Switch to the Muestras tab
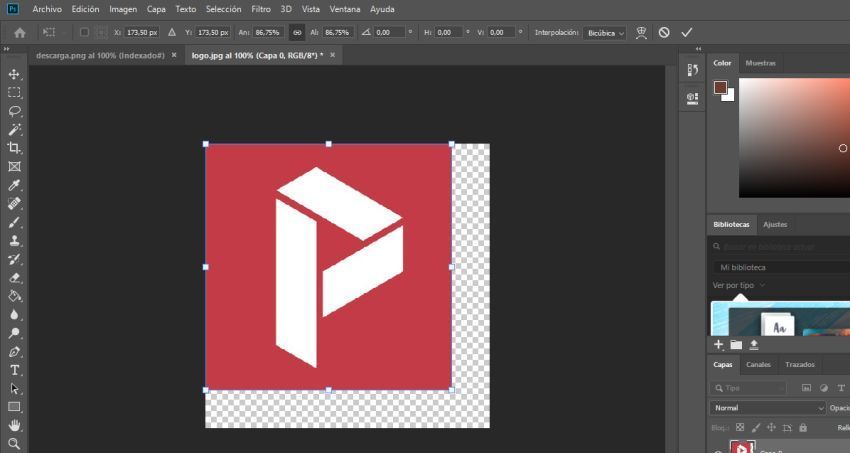Viewport: 850px width, 453px height. [760, 63]
